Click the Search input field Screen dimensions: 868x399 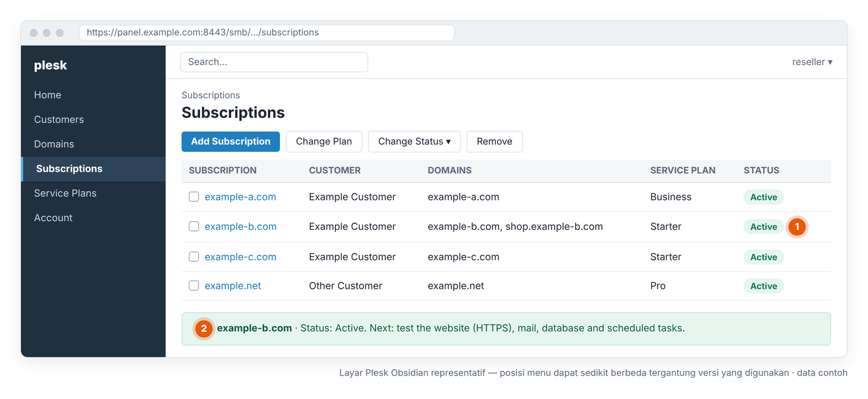tap(274, 62)
